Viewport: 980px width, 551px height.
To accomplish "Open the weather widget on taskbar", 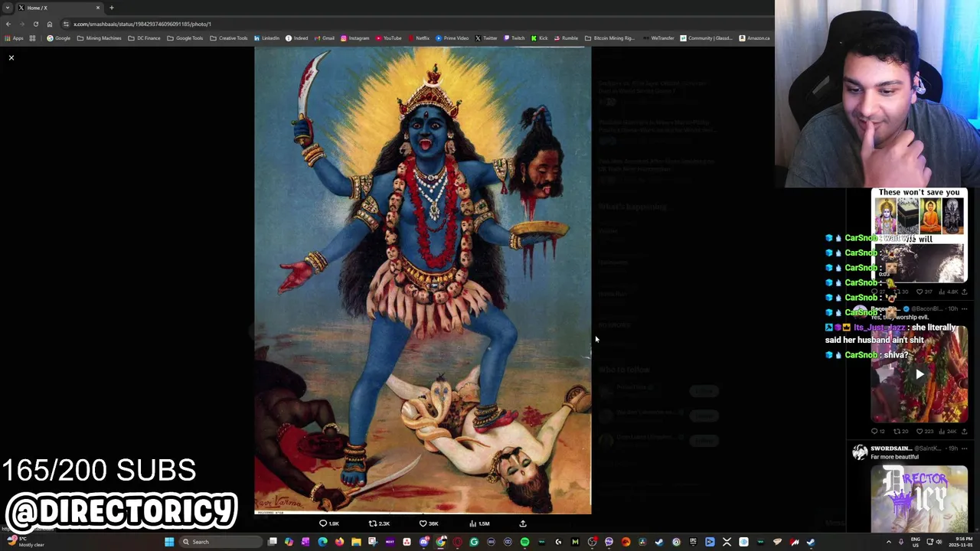I will click(24, 542).
